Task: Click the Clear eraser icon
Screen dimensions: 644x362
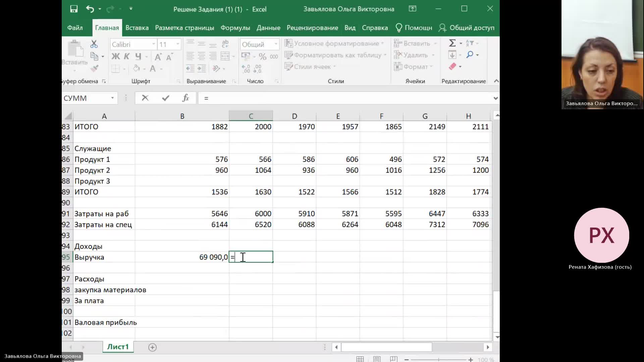Action: click(452, 66)
